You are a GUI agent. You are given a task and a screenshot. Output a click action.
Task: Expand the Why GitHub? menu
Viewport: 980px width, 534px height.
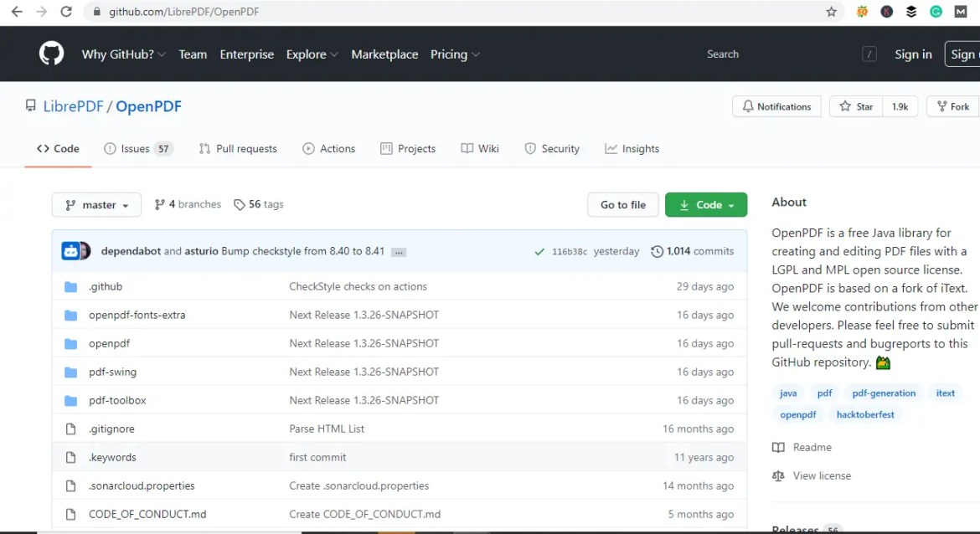[x=123, y=54]
